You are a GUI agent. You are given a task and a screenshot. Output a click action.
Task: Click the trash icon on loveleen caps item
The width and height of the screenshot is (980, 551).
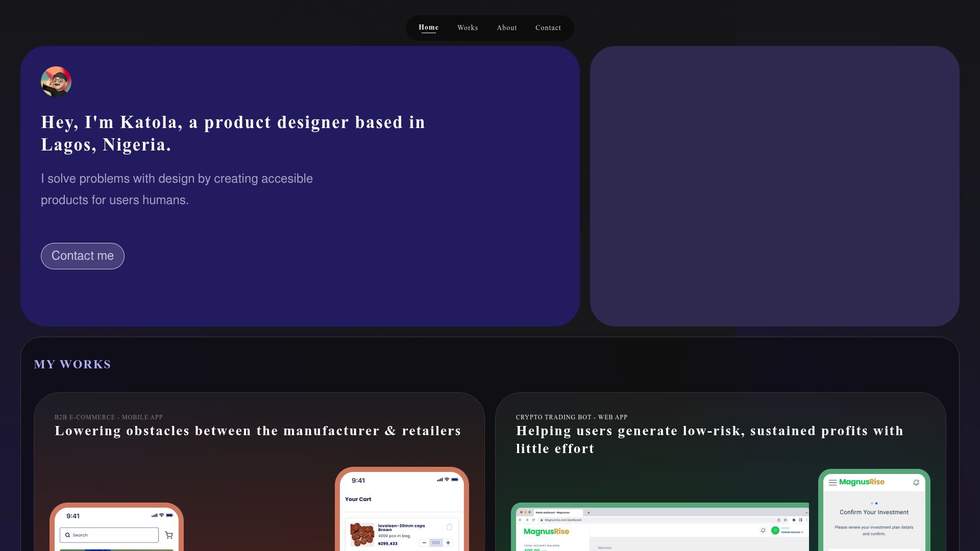(449, 527)
